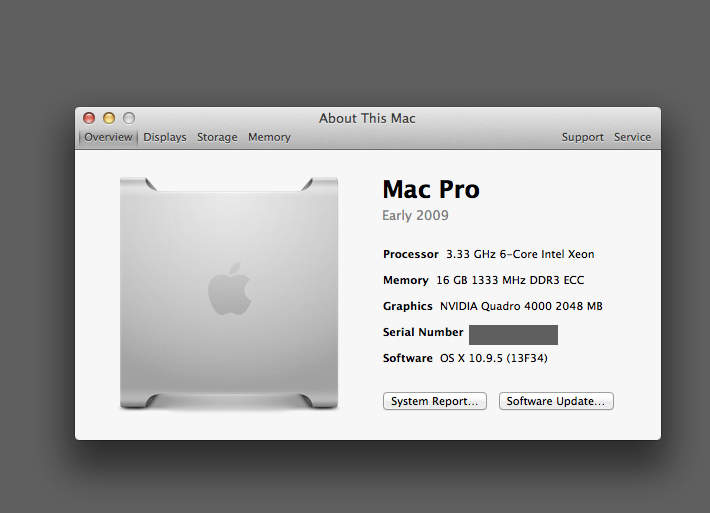This screenshot has width=710, height=513.
Task: Open the Memory tab
Action: pyautogui.click(x=269, y=137)
